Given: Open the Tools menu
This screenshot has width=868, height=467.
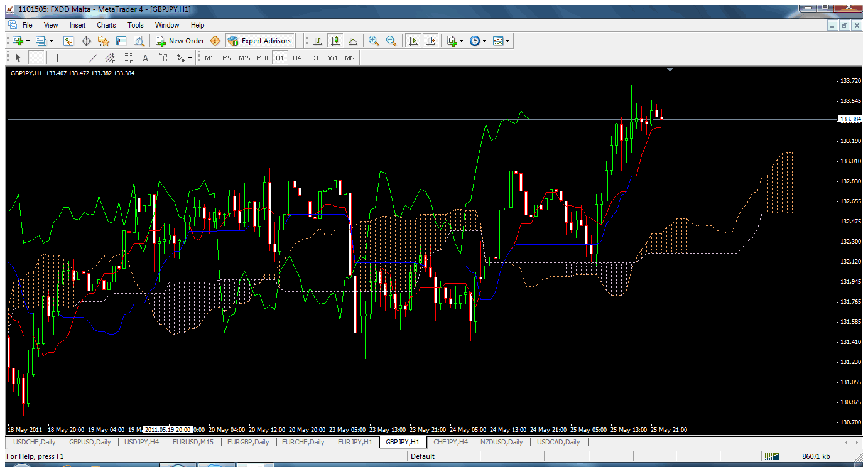Looking at the screenshot, I should pos(136,25).
